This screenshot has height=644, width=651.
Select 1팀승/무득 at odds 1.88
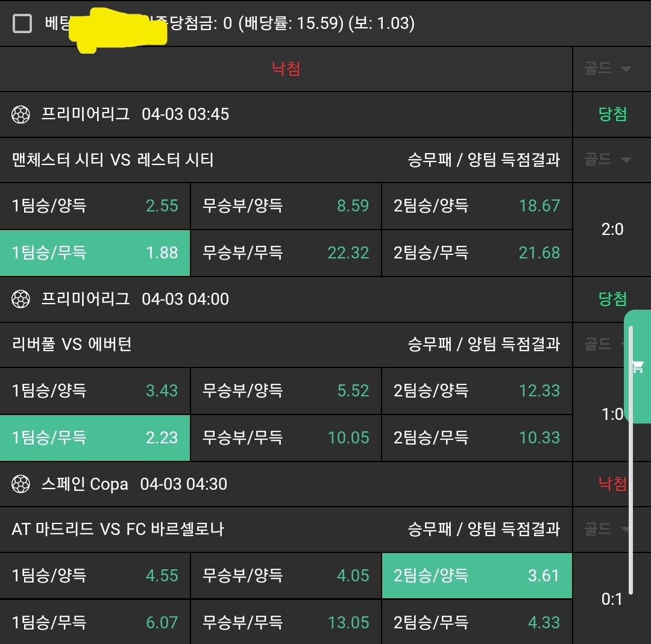(95, 252)
